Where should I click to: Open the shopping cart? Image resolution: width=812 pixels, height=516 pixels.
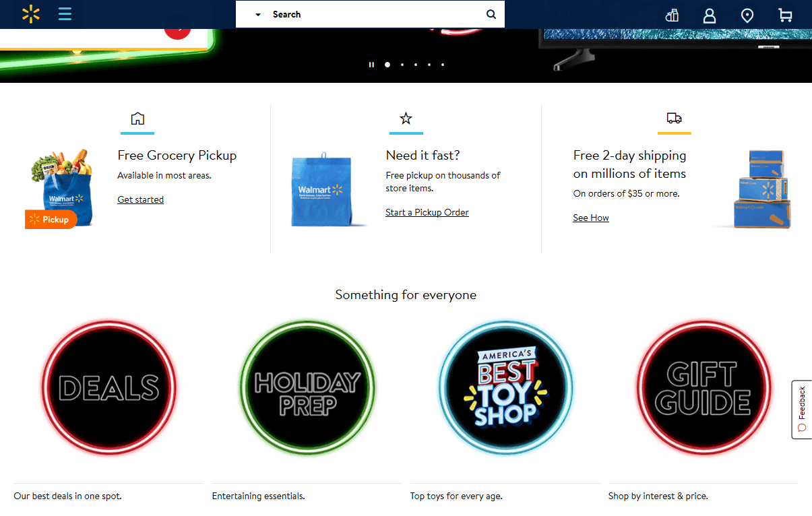tap(784, 15)
